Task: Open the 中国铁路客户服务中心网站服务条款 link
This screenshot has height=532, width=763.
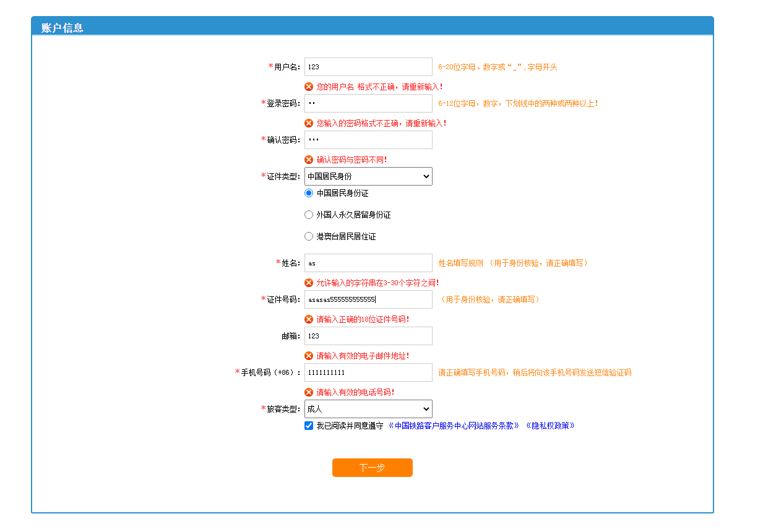Action: [x=454, y=426]
